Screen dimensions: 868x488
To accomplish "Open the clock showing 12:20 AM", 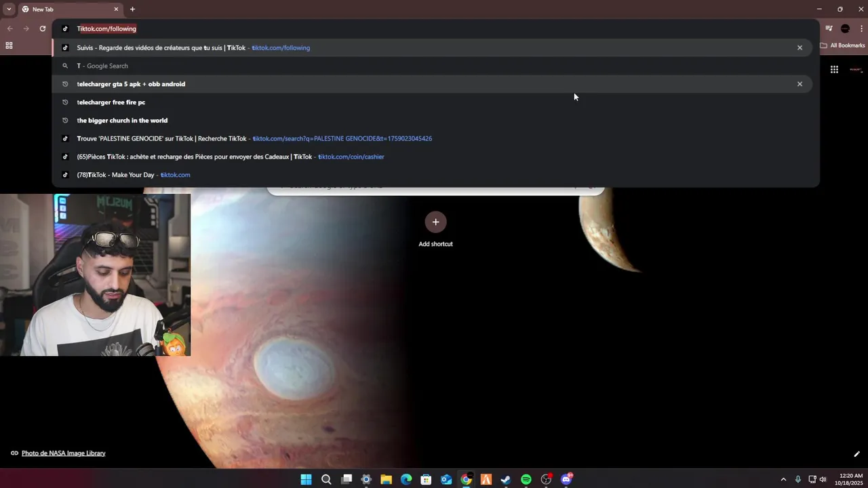I will 850,479.
